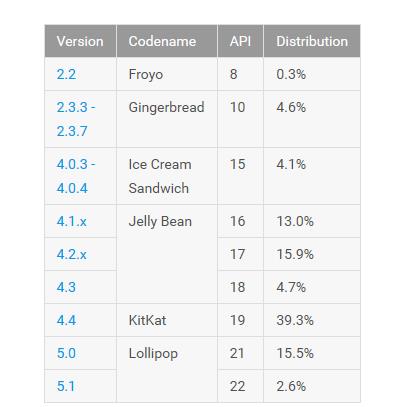Open the 5.0 Lollipop version link

coord(66,353)
